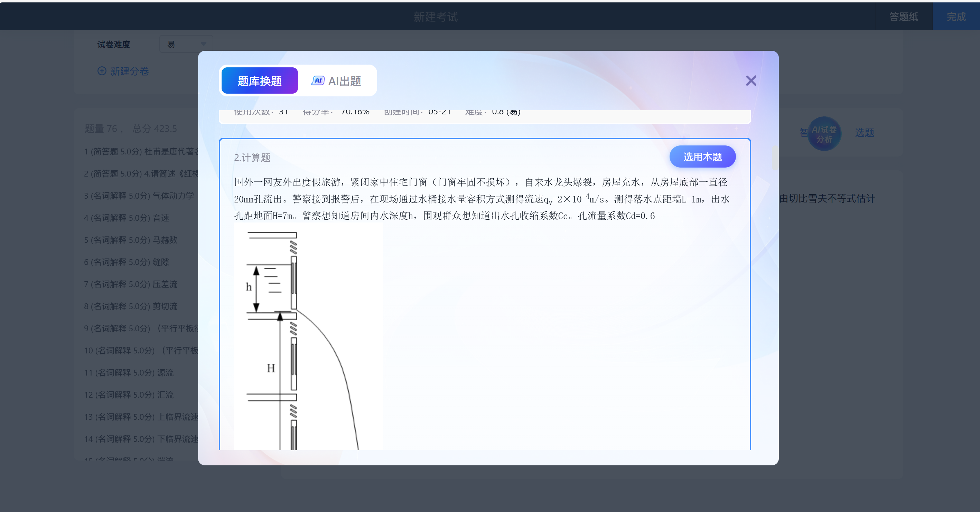Select question 5 马赫数 in list
This screenshot has height=512, width=980.
pos(130,240)
